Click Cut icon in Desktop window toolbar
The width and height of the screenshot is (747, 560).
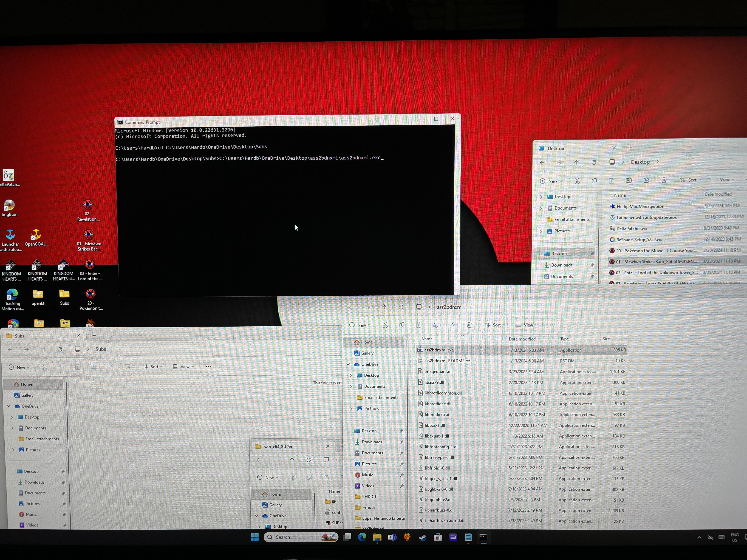pos(577,181)
